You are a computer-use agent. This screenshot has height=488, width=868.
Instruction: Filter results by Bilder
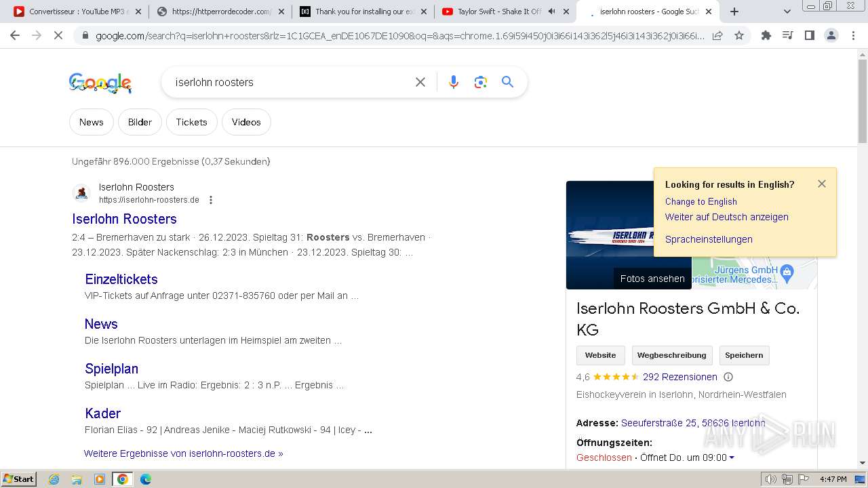(140, 122)
